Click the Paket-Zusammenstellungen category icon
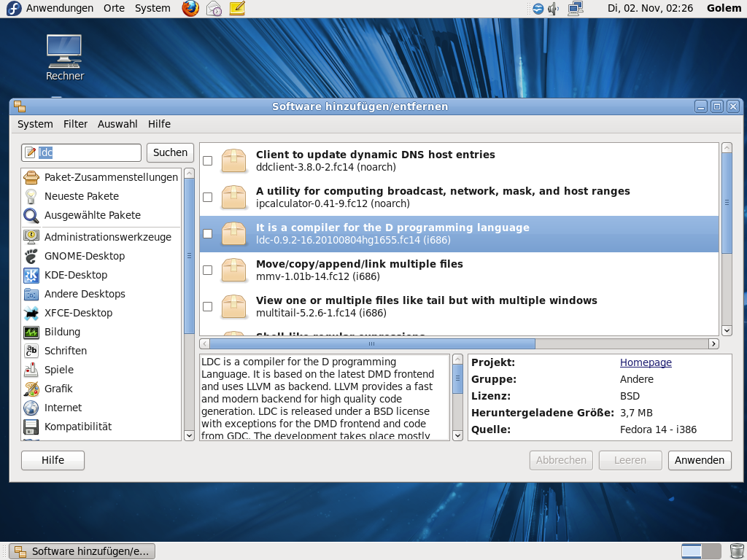The image size is (747, 560). 31,177
